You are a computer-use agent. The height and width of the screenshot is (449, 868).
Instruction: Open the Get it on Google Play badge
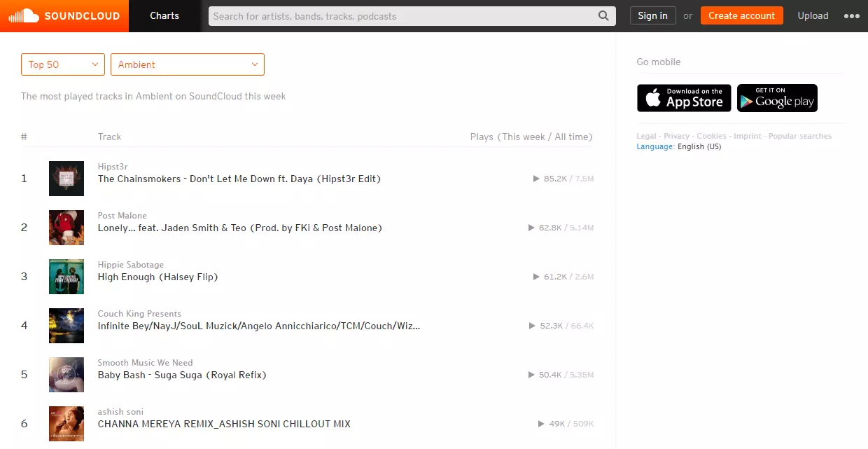(x=777, y=98)
